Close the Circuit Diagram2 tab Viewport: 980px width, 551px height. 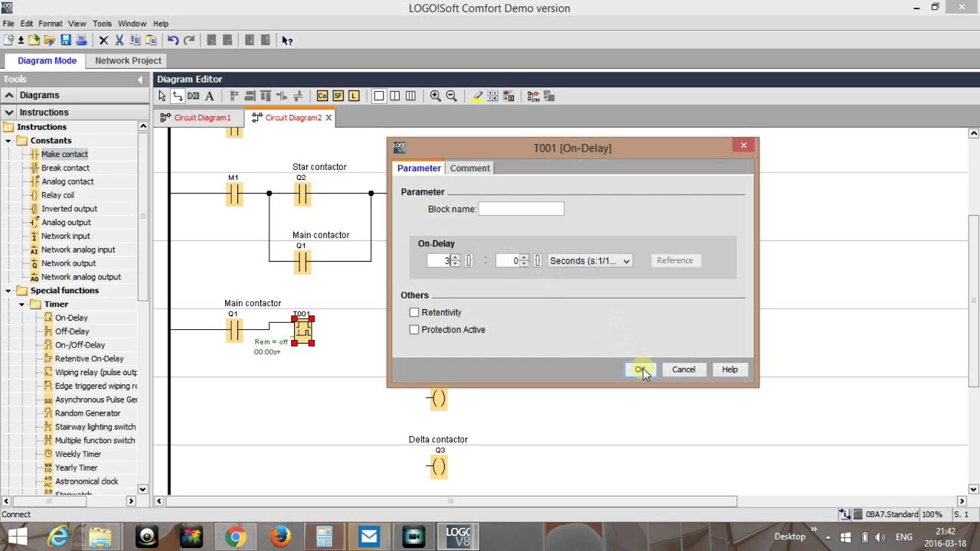[328, 118]
